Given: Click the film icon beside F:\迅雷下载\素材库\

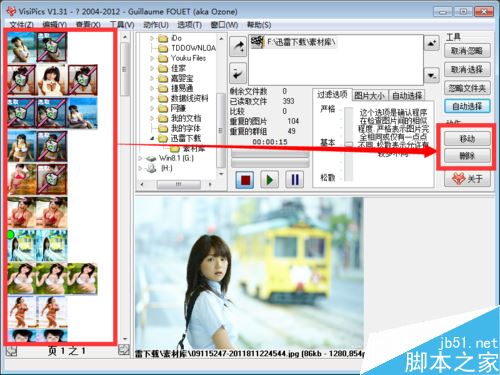Looking at the screenshot, I should pos(257,42).
